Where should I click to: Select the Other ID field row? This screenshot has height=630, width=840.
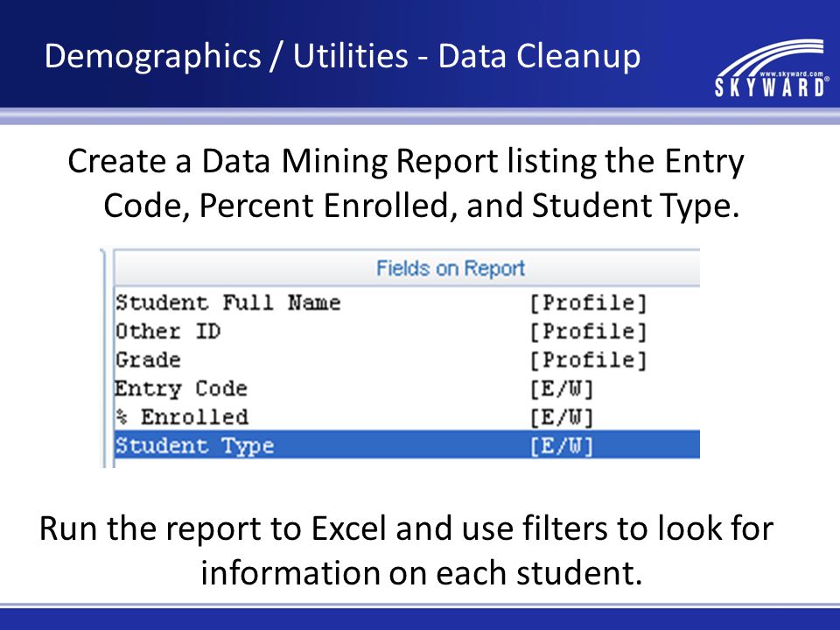407,331
